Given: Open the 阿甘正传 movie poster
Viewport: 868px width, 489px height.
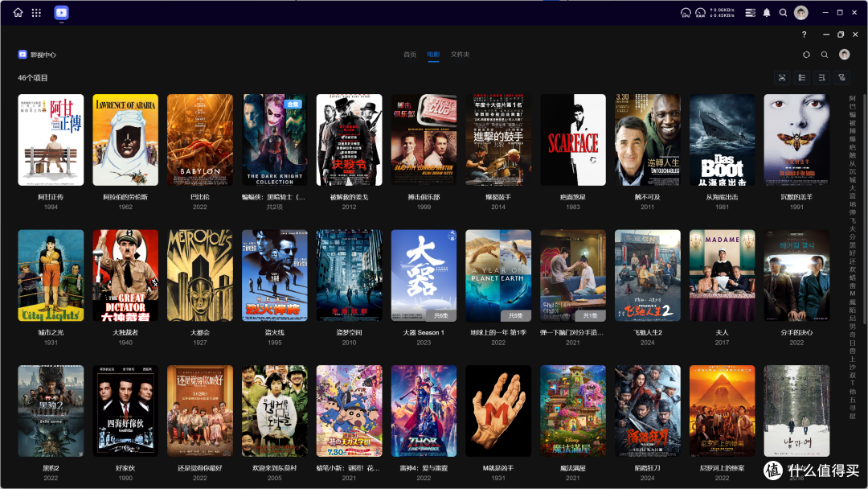Looking at the screenshot, I should (51, 140).
